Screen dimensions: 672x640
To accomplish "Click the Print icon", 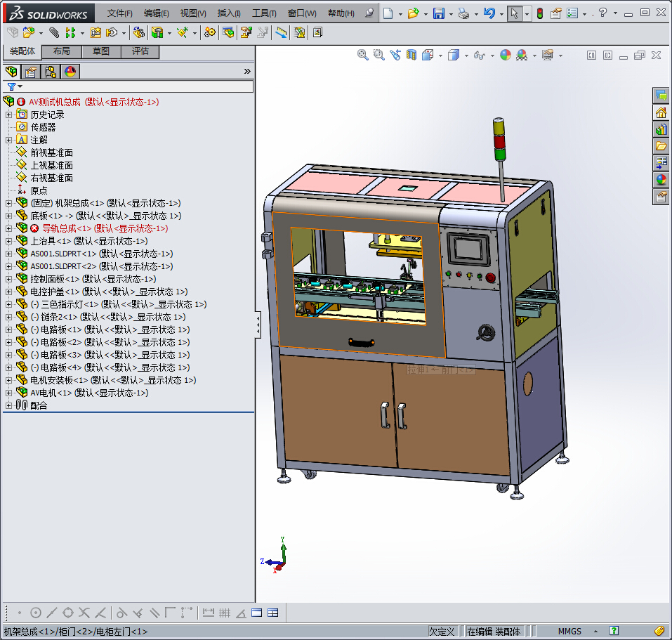I will click(x=463, y=13).
